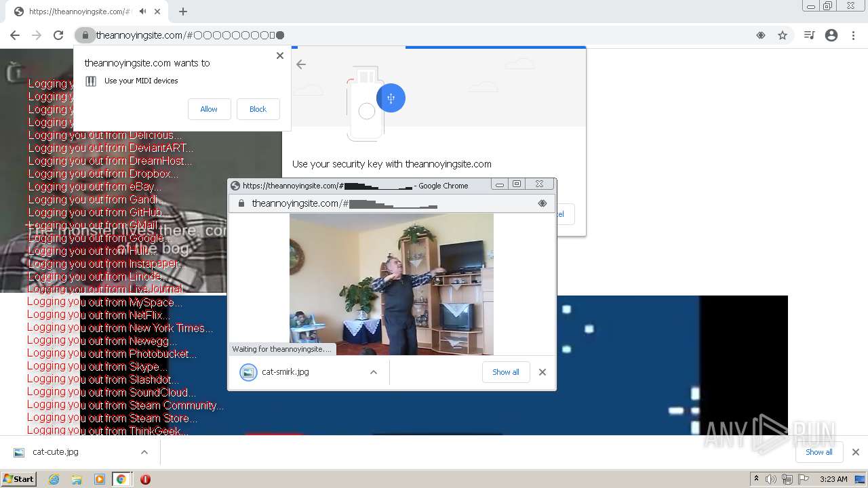The image size is (868, 488).
Task: Open Windows Explorer from the taskbar
Action: (77, 479)
